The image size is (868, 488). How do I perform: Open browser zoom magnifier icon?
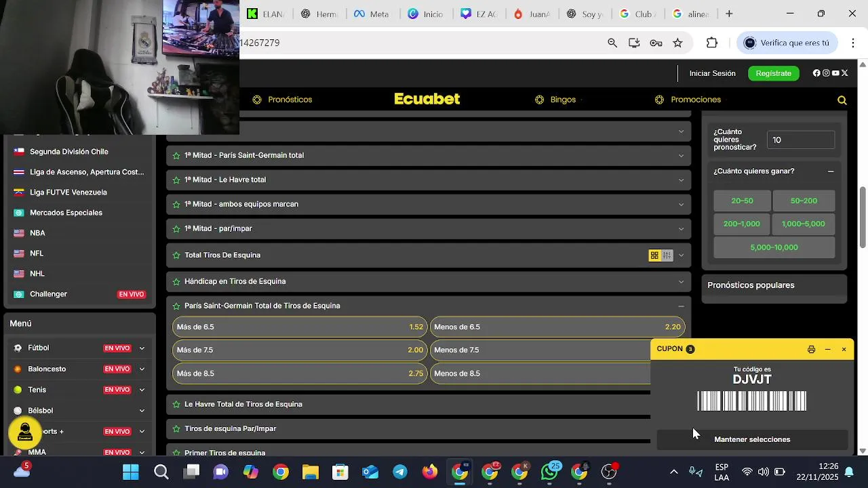[x=612, y=43]
